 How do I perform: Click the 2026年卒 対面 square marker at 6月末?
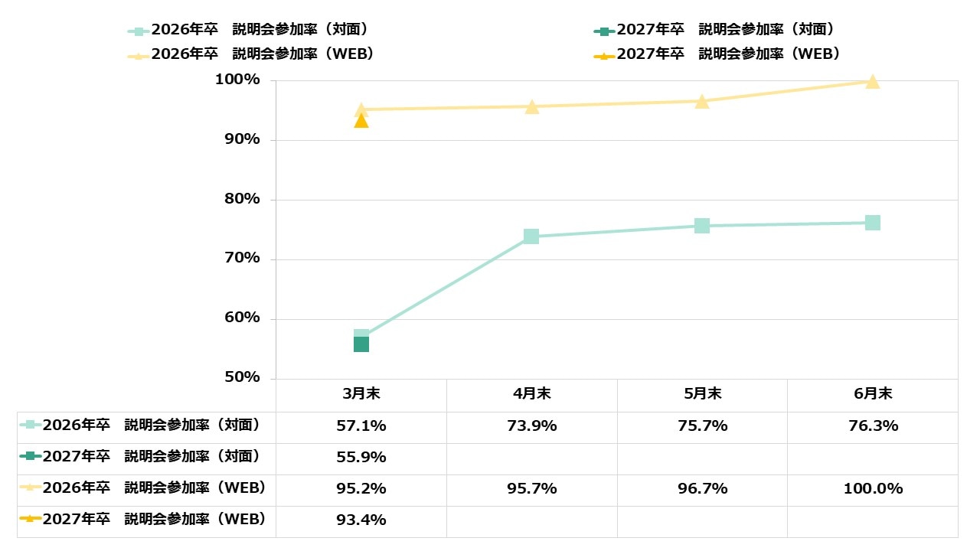(872, 223)
